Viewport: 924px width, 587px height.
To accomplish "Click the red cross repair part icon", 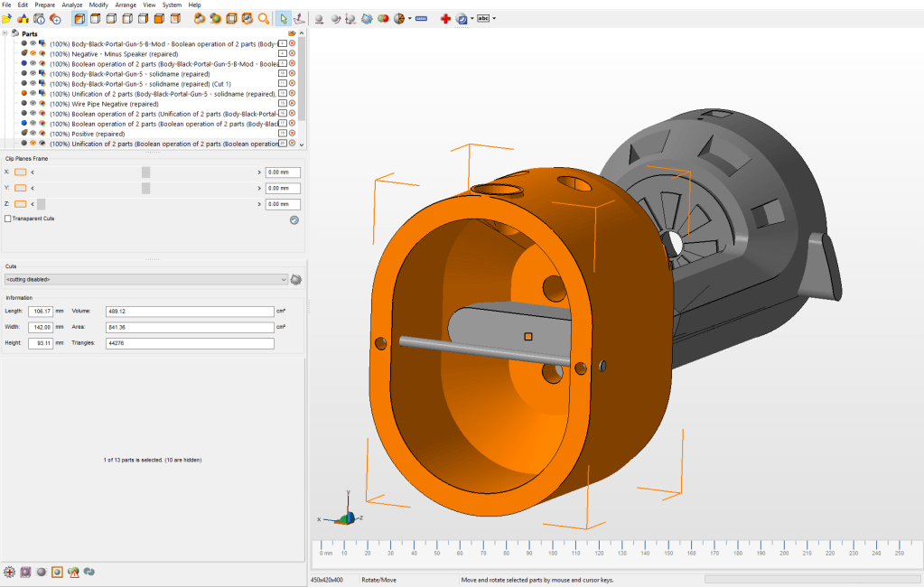I will pyautogui.click(x=445, y=18).
